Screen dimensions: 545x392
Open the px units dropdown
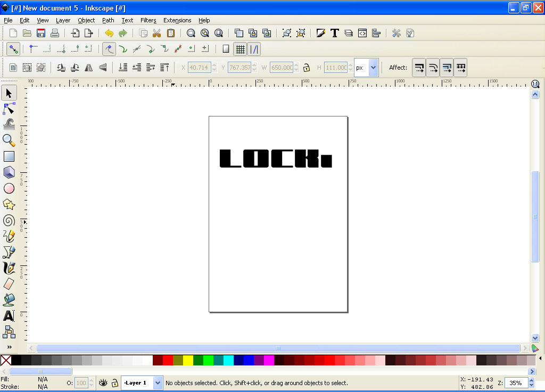tap(373, 68)
